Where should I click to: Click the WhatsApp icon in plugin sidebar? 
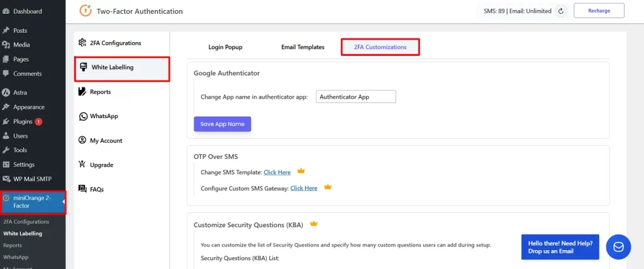[82, 116]
